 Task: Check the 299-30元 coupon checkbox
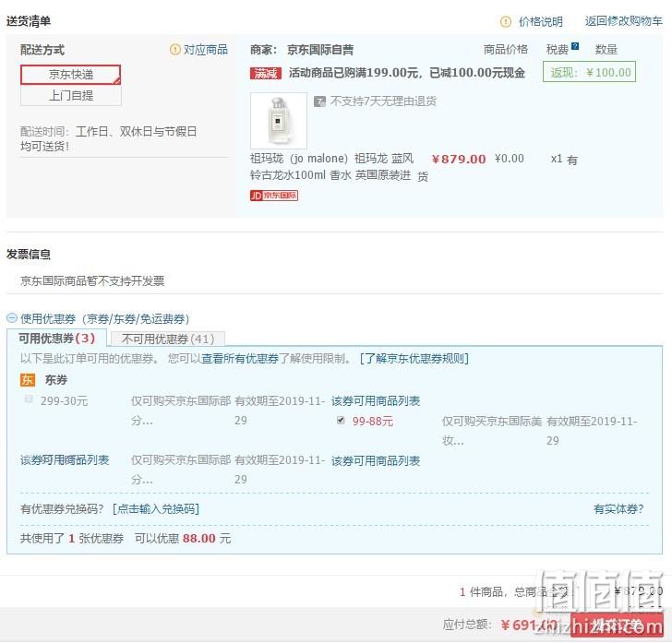[x=29, y=399]
